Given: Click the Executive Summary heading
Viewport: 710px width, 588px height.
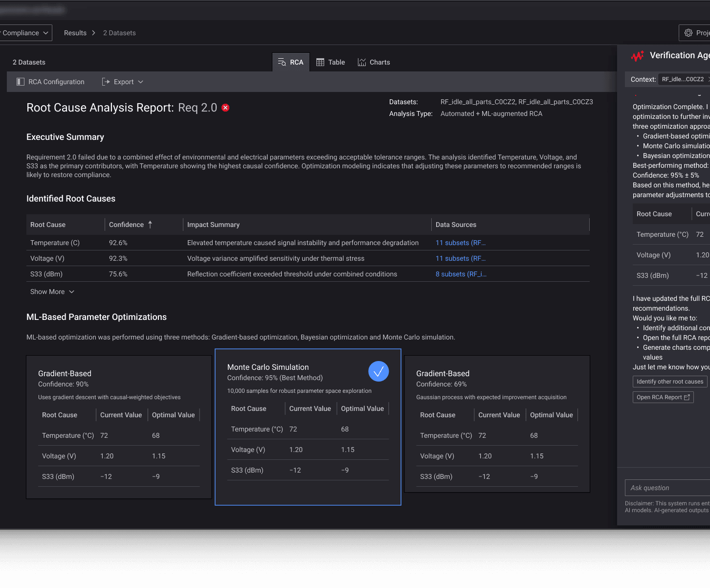Looking at the screenshot, I should point(65,137).
